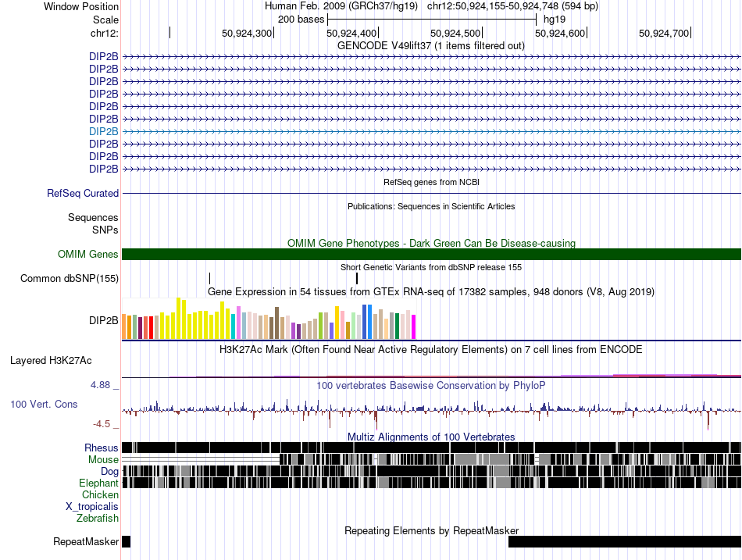Click the 200 bases scale bar

432,20
